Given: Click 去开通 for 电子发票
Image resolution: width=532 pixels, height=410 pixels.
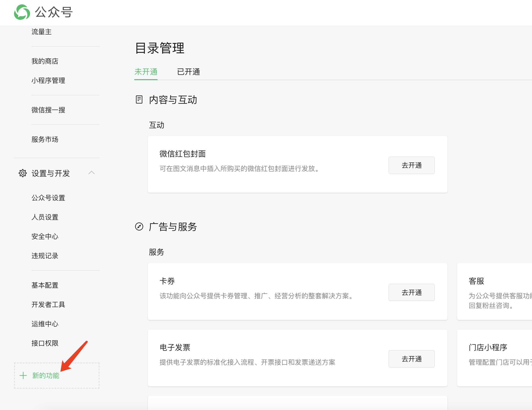Looking at the screenshot, I should tap(411, 359).
